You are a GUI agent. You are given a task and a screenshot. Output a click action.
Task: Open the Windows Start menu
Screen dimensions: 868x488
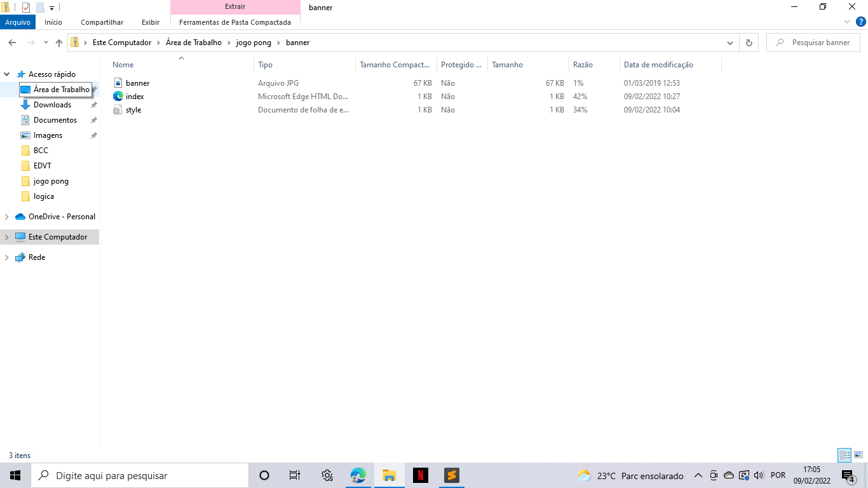15,475
